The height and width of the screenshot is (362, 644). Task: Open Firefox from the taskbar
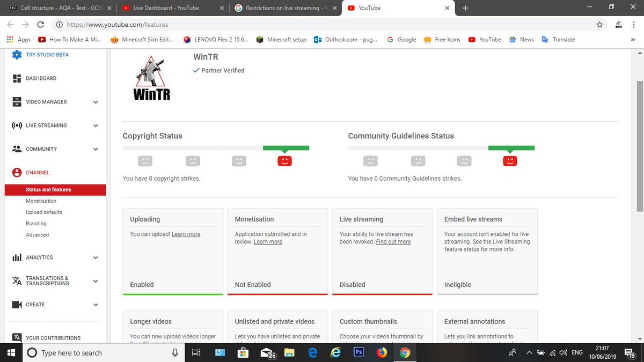click(382, 352)
